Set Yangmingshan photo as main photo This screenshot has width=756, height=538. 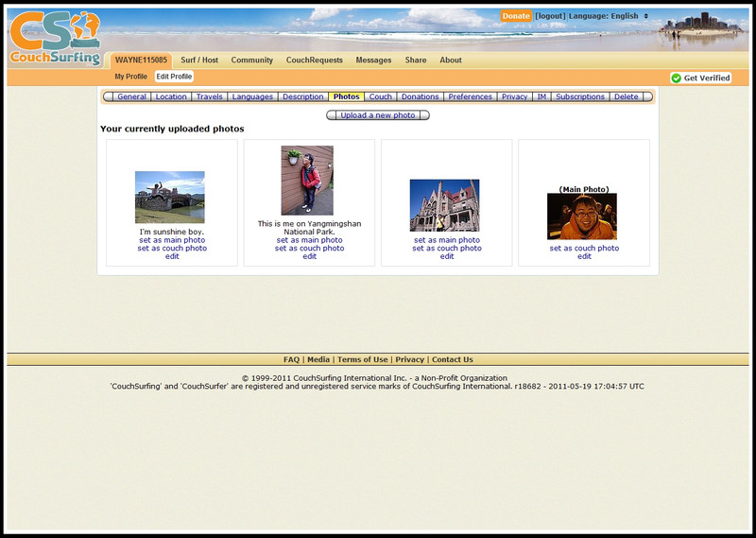tap(310, 240)
